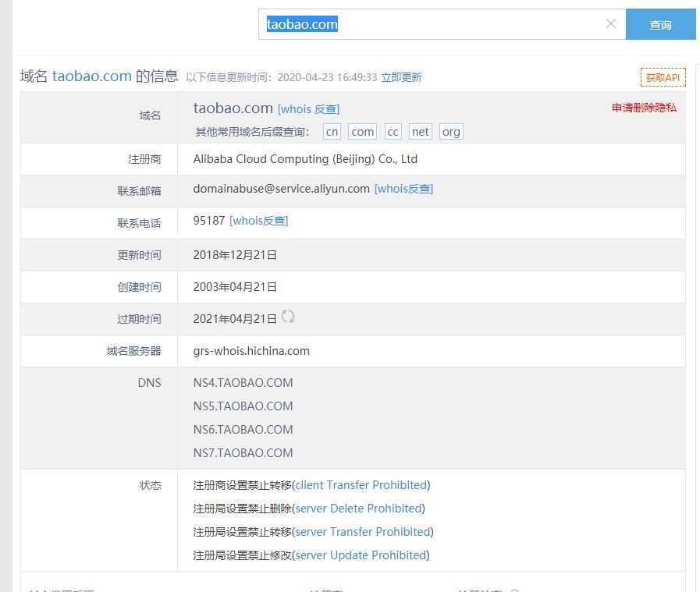The height and width of the screenshot is (592, 700).
Task: Click taobao.com link in the heading
Action: [x=91, y=76]
